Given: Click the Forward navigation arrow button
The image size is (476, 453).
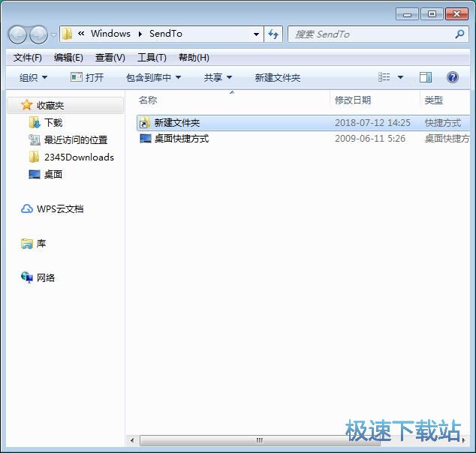Looking at the screenshot, I should click(38, 34).
